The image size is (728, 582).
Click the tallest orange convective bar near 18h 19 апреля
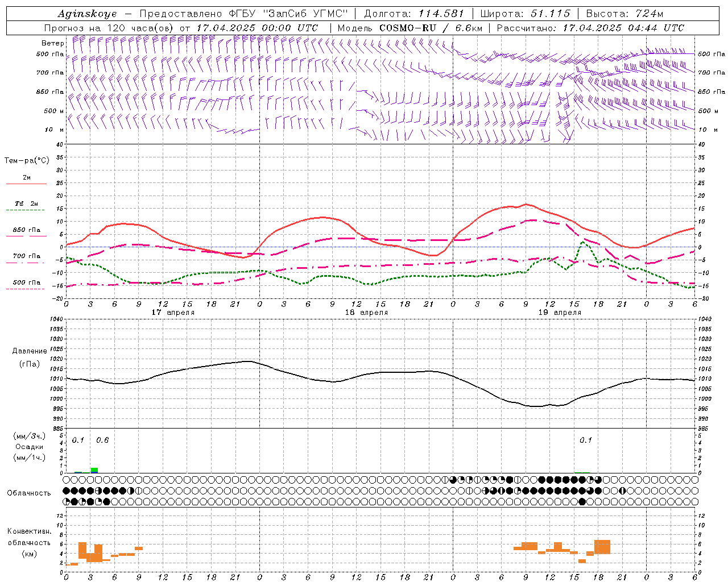(602, 547)
